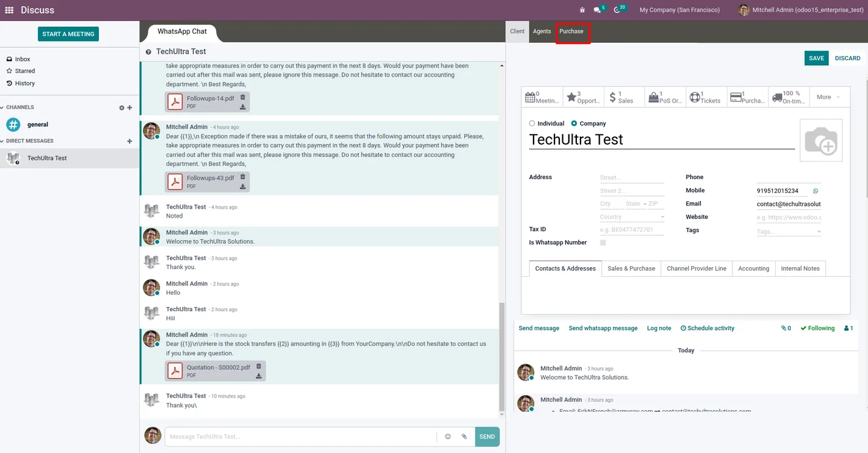This screenshot has width=868, height=453.
Task: Click the DISCARD button
Action: [x=848, y=59]
